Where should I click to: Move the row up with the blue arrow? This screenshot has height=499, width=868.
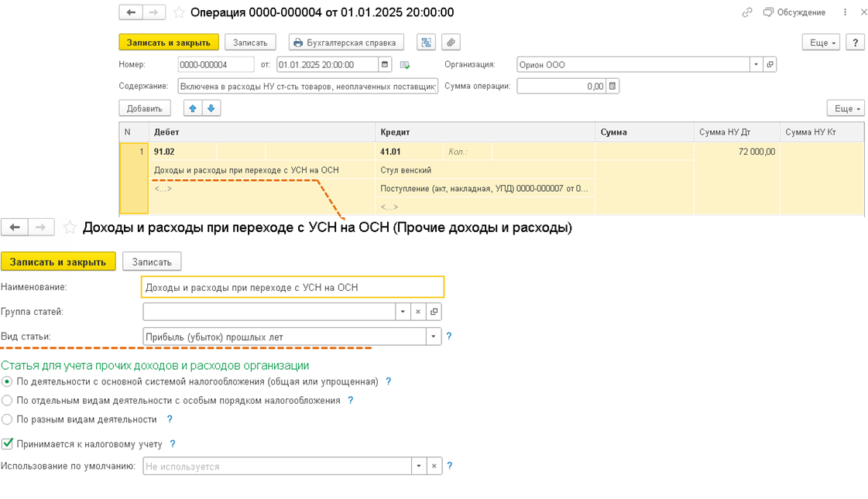pyautogui.click(x=194, y=108)
